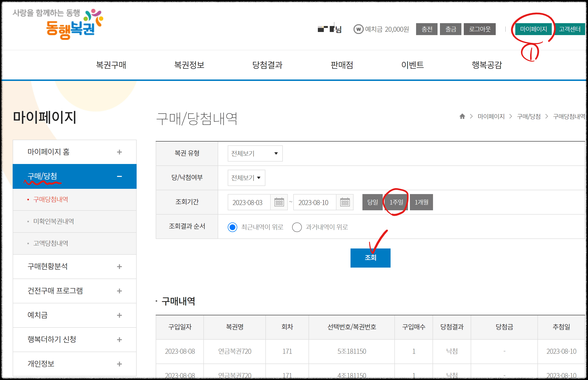The width and height of the screenshot is (588, 380).
Task: Set period to 당일
Action: (x=372, y=202)
